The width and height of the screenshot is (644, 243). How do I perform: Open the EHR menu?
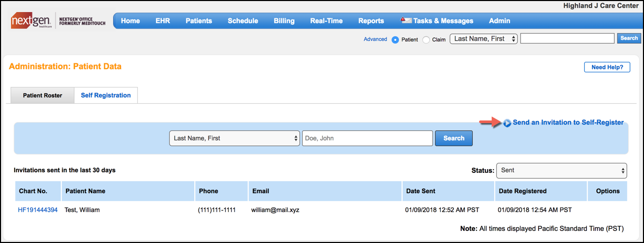click(163, 21)
